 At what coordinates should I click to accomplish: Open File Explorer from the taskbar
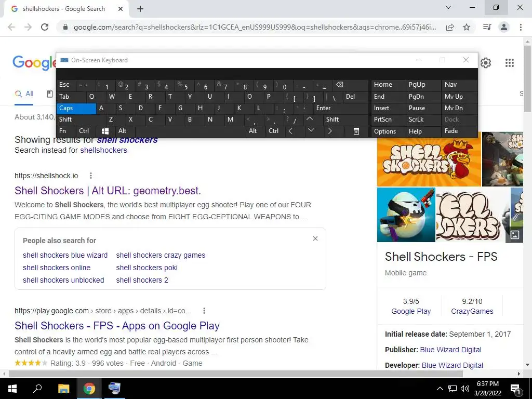point(63,389)
